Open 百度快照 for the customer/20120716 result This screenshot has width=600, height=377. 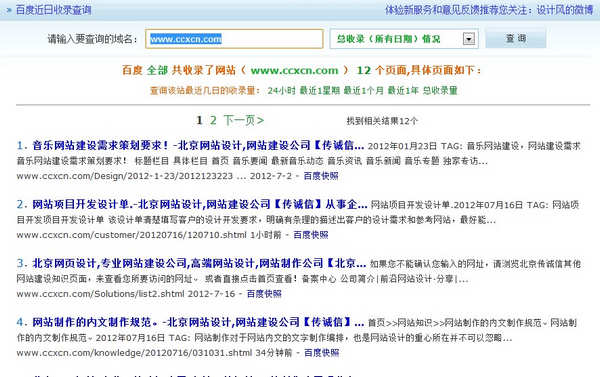click(x=311, y=235)
